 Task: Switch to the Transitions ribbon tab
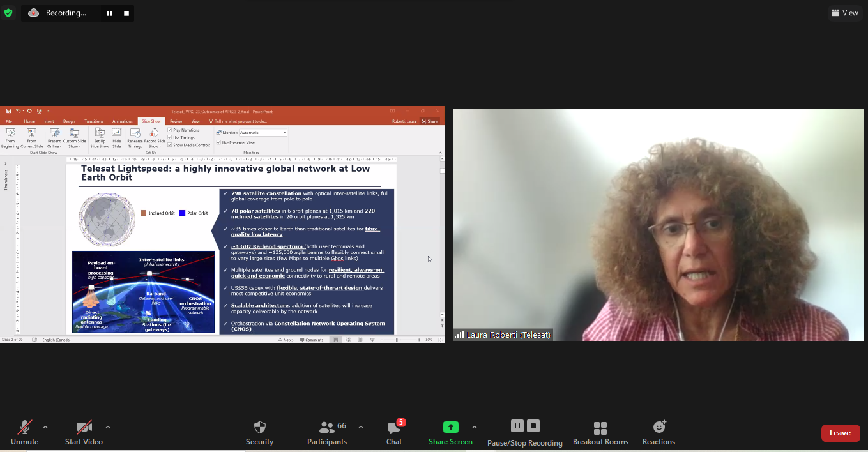pos(94,121)
